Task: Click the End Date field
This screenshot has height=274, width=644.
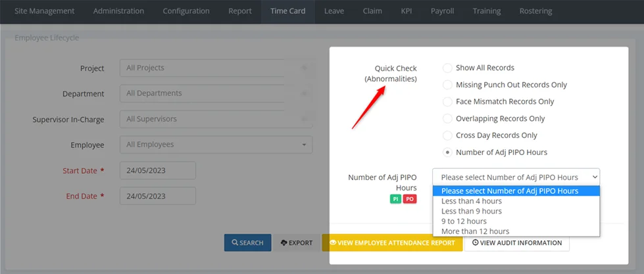Action: (x=158, y=196)
